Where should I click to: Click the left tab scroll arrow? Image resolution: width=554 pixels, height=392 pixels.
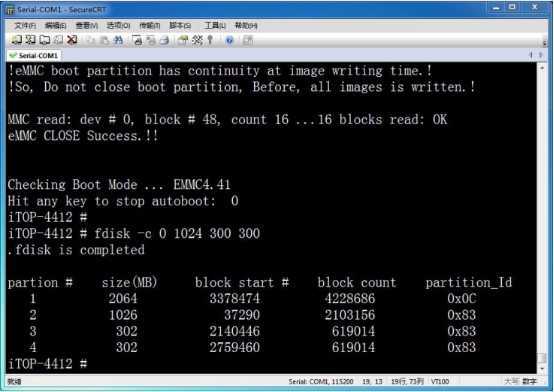point(531,55)
